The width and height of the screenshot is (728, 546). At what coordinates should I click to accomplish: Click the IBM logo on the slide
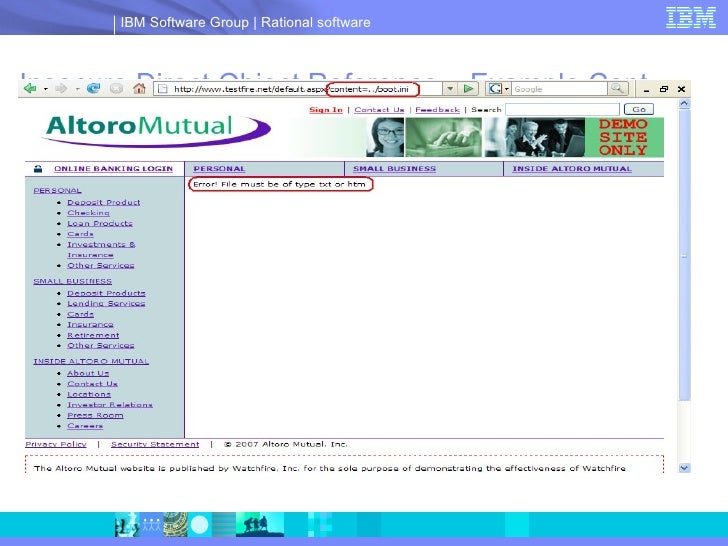(x=691, y=18)
